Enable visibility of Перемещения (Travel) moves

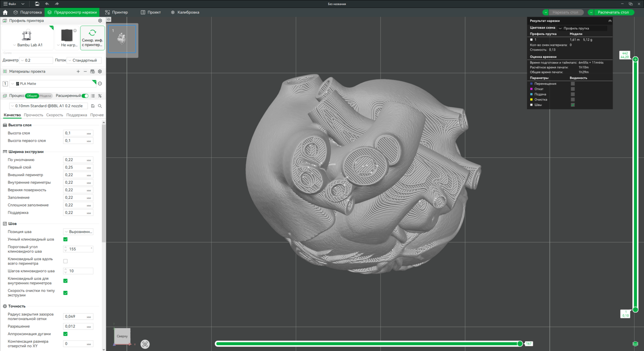pyautogui.click(x=572, y=84)
